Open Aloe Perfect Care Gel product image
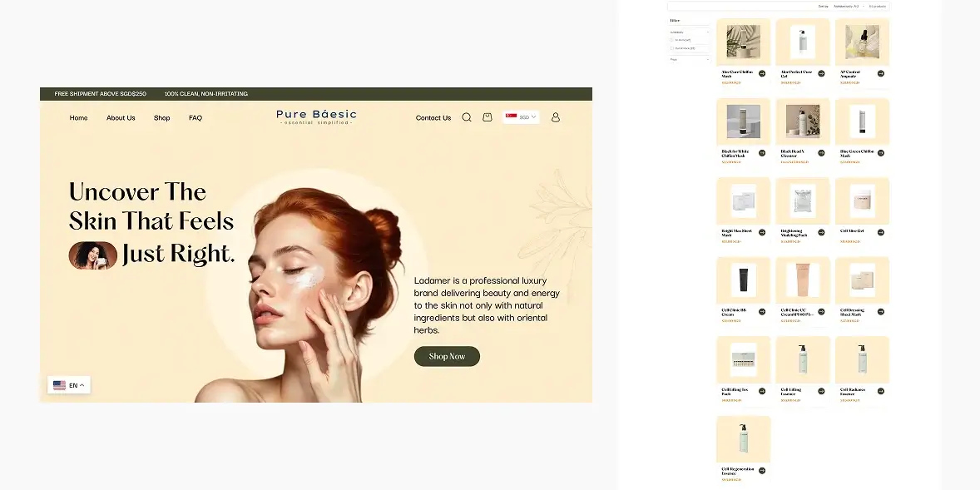This screenshot has width=980, height=490. point(803,42)
